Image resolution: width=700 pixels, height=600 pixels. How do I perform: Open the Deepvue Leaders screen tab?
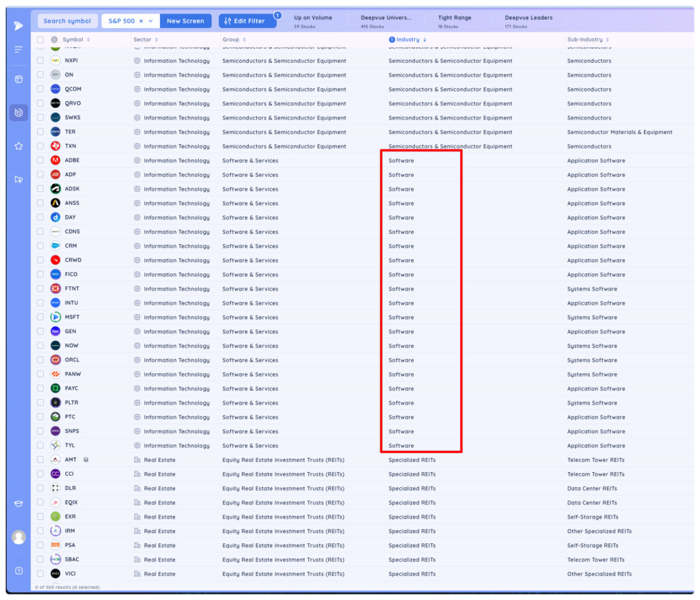coord(528,21)
